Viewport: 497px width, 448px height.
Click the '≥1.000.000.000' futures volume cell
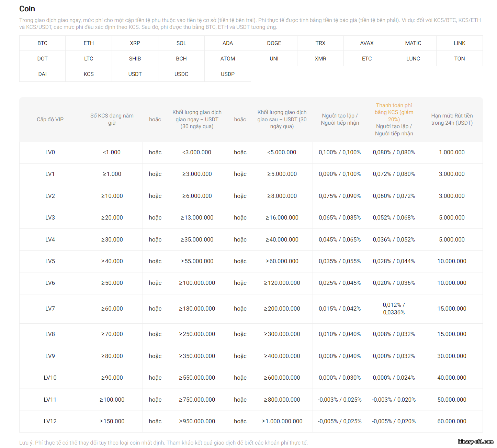point(282,422)
